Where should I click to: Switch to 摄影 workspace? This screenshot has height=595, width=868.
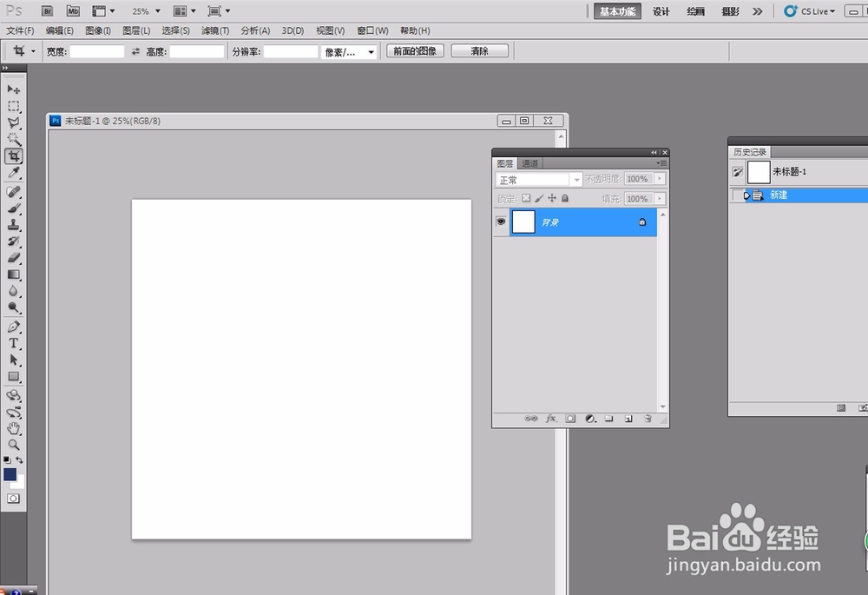tap(730, 11)
